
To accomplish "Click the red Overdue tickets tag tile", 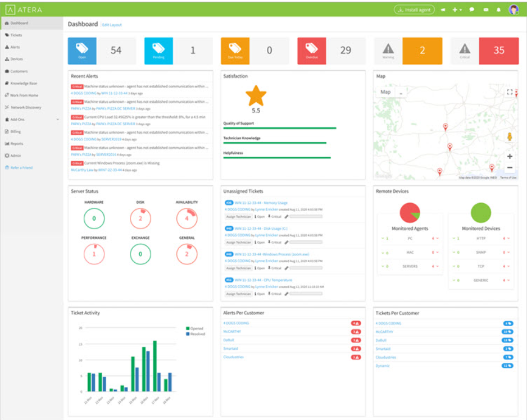I will (x=312, y=51).
